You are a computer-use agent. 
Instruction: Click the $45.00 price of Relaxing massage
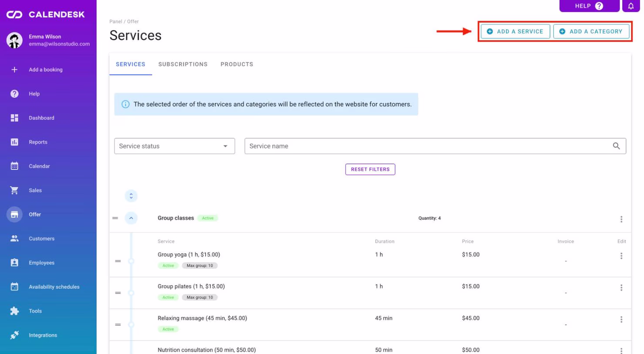coord(471,318)
